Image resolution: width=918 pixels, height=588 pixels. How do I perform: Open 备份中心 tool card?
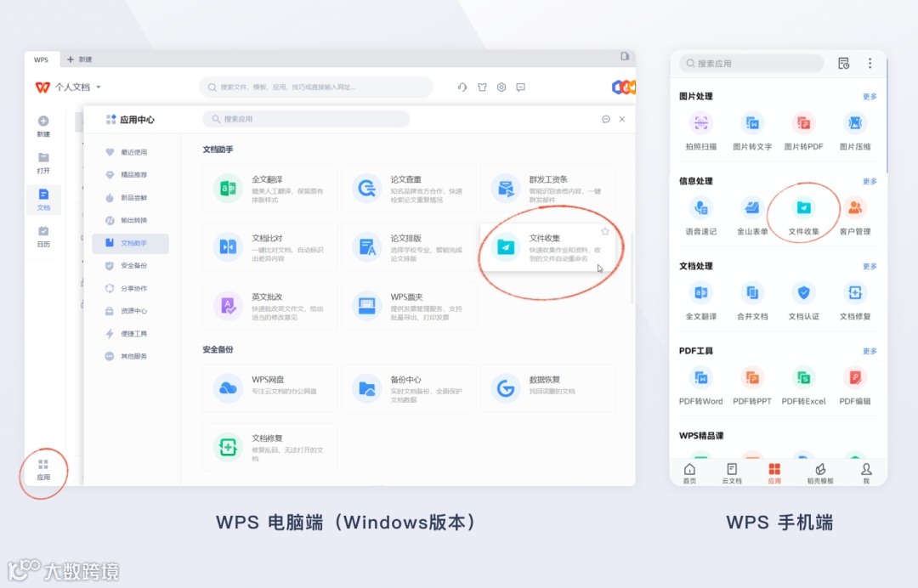tap(409, 388)
